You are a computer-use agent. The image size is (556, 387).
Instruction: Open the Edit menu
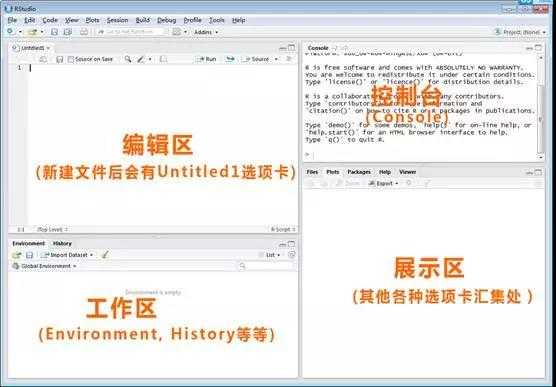coord(29,20)
